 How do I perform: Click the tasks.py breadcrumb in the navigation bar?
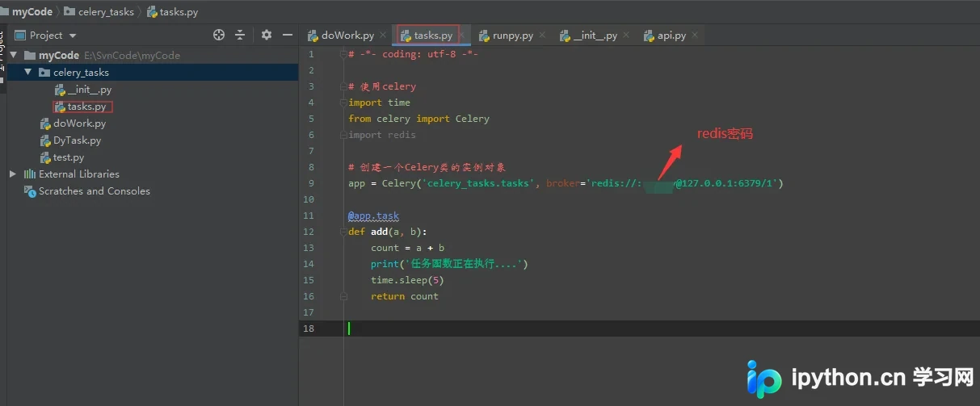[x=172, y=12]
